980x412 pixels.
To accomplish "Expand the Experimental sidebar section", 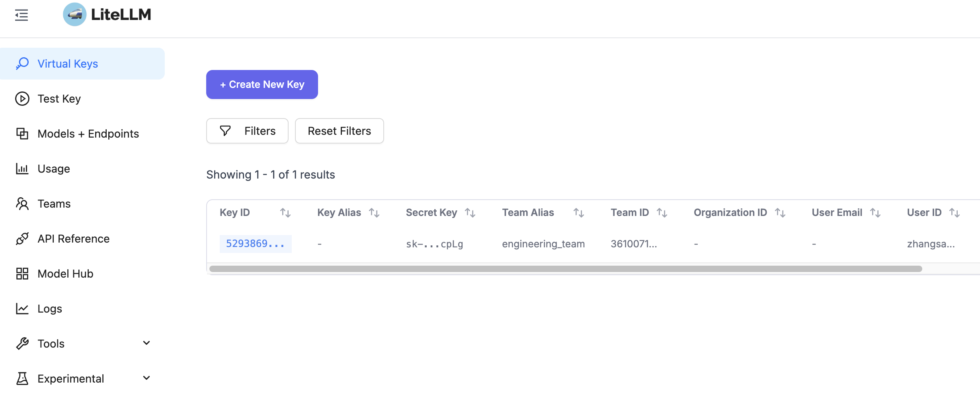I will [x=146, y=378].
